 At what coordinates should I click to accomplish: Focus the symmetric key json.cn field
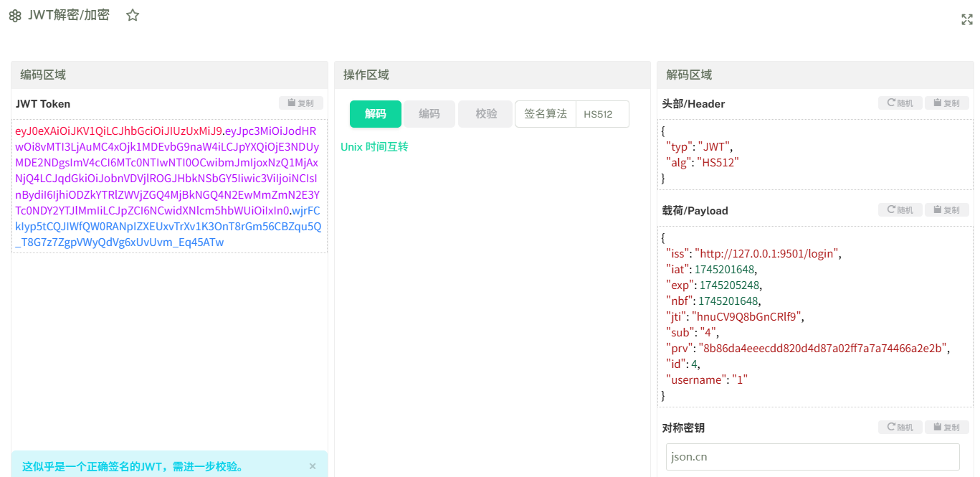[813, 457]
